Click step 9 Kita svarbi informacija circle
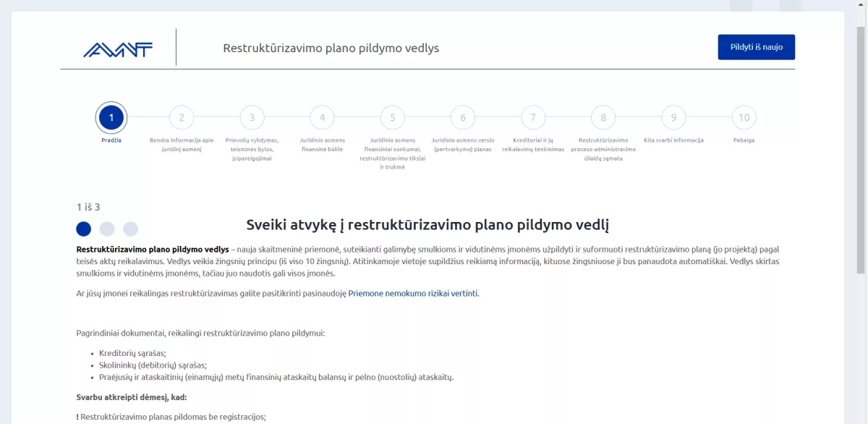 tap(673, 116)
